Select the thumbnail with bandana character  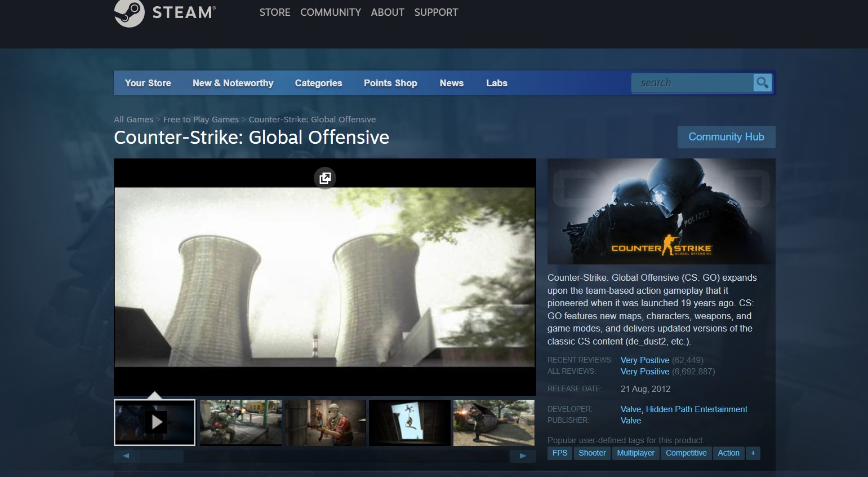[325, 422]
